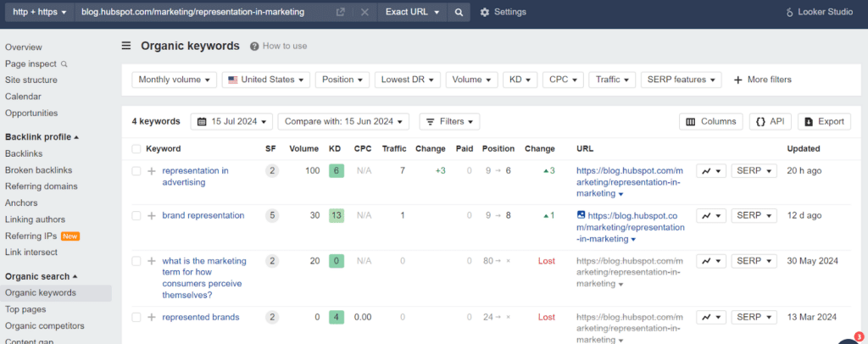Select checkbox for 'represented brands' row
Screen dimensions: 868x344
click(136, 318)
